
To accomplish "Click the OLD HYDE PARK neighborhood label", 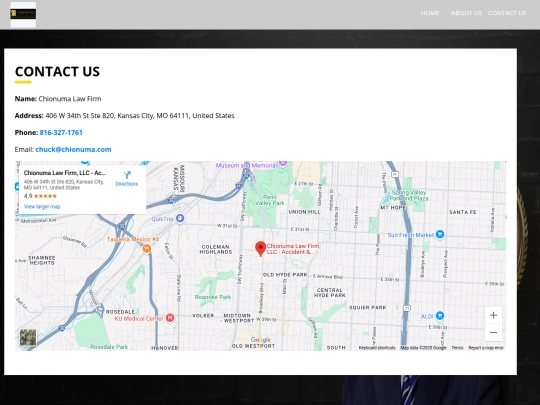I will tap(285, 275).
